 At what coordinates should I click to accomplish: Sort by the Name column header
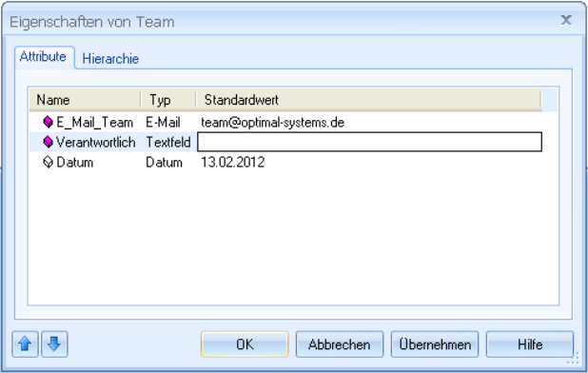coord(85,100)
